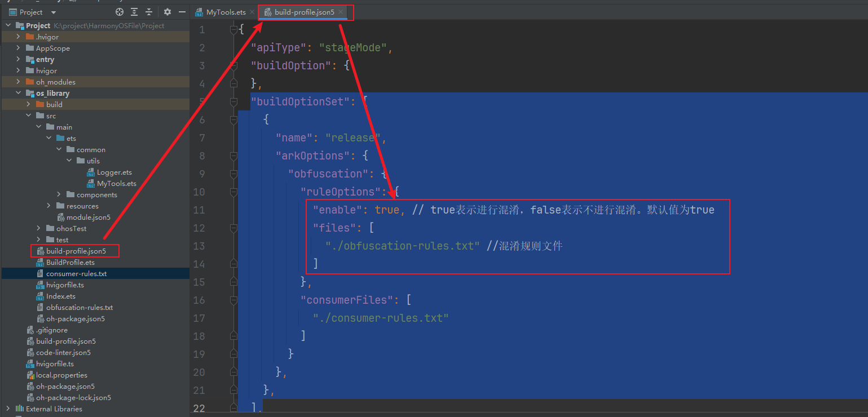Click the Index.ets file type icon

pyautogui.click(x=40, y=296)
